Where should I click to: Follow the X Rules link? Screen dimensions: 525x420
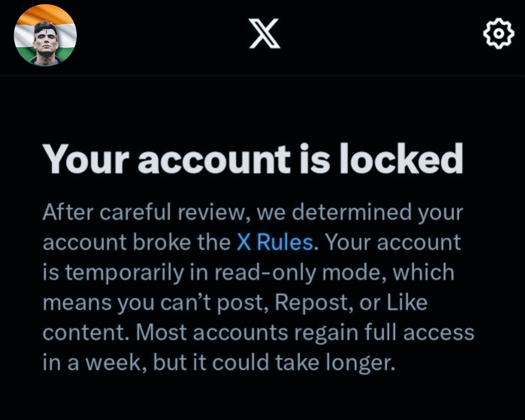coord(275,242)
